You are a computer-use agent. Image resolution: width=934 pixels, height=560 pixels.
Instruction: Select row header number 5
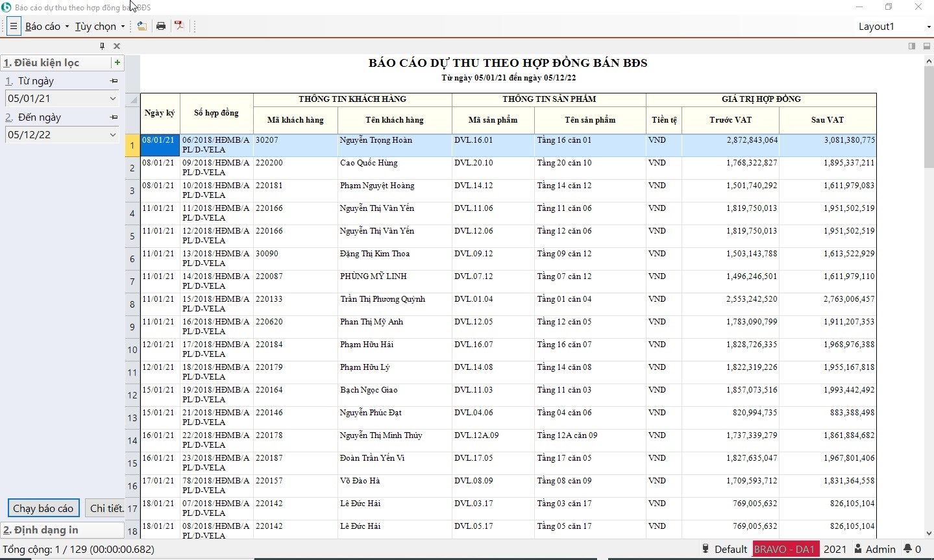(132, 236)
